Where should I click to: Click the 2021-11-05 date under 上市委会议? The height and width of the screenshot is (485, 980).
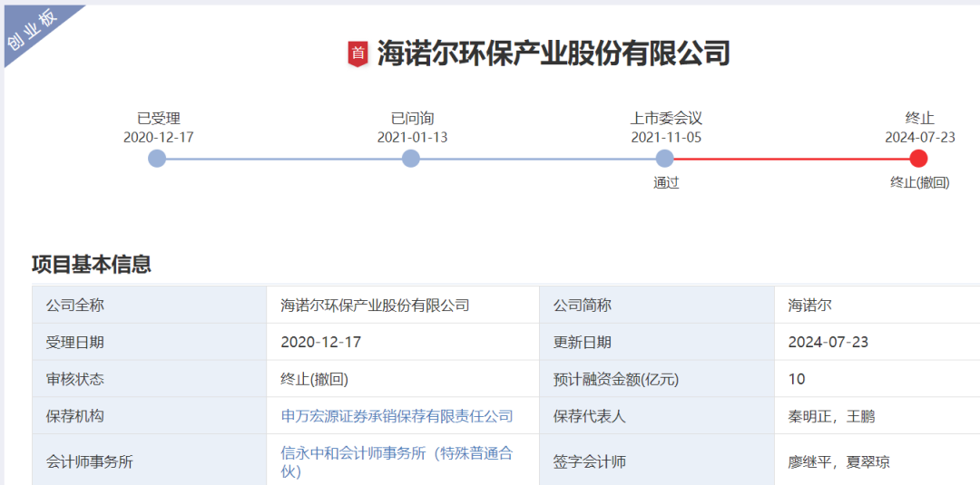tap(666, 137)
